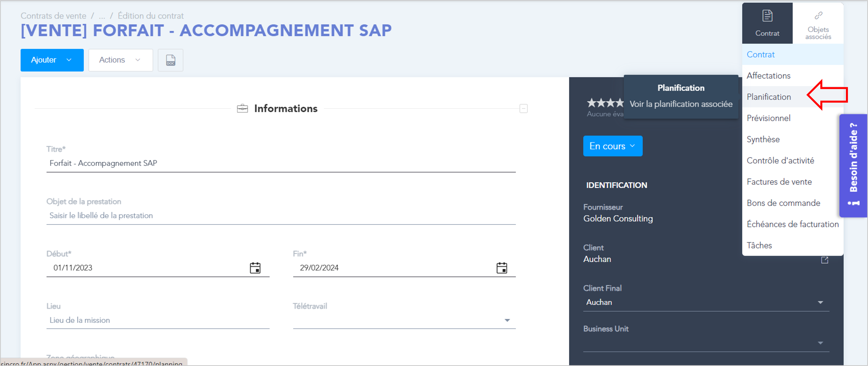Open Affectations menu entry

click(x=793, y=75)
